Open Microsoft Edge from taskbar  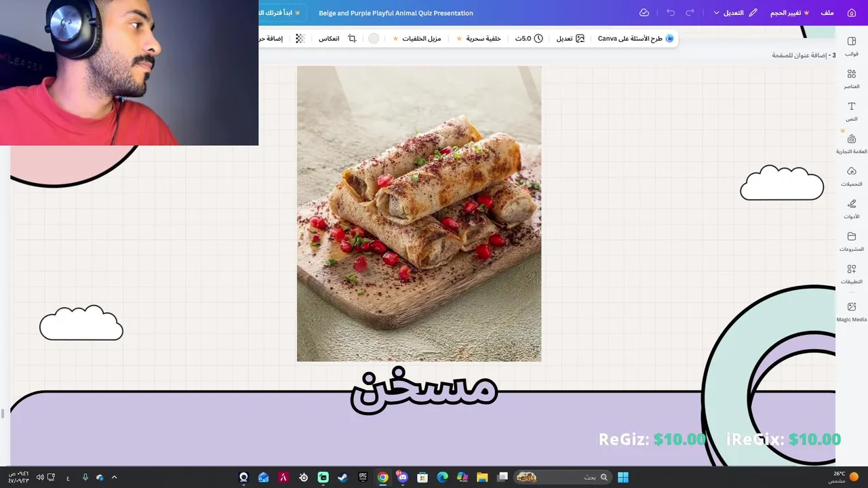click(x=443, y=477)
